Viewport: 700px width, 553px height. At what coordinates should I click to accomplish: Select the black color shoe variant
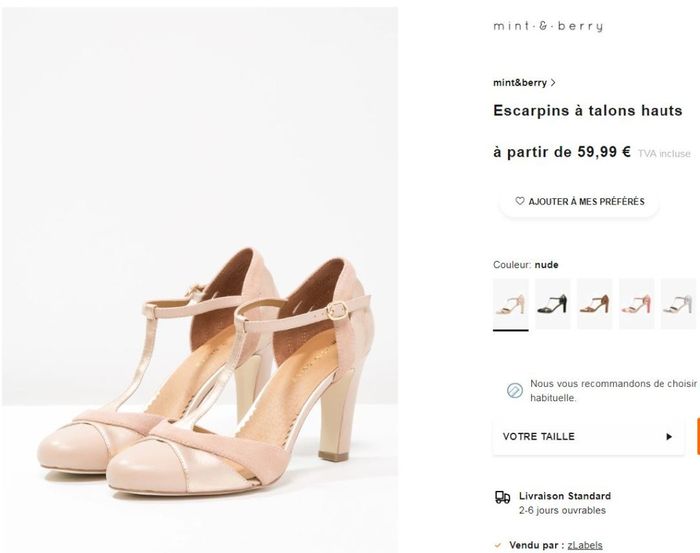click(552, 304)
